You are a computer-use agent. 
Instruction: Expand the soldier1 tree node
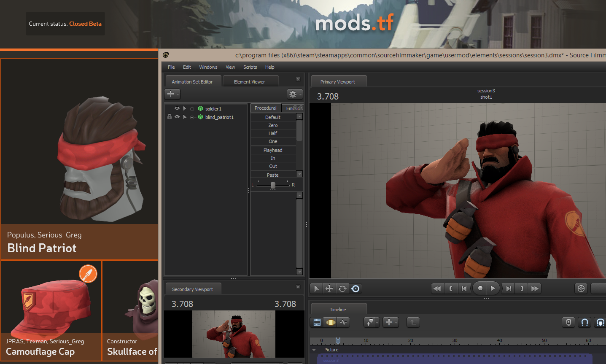185,108
